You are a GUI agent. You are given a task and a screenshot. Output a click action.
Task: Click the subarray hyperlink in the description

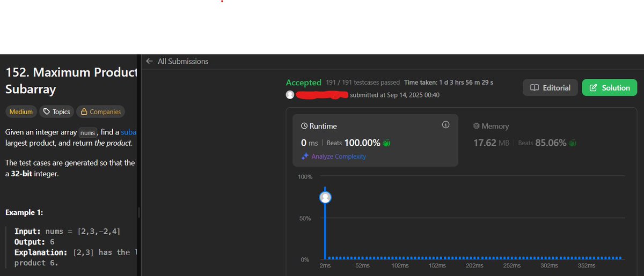pos(129,132)
